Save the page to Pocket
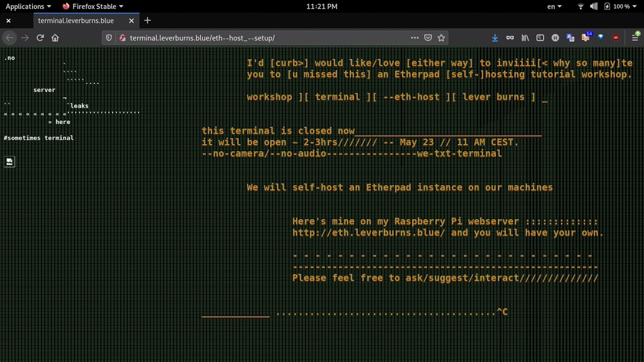 pyautogui.click(x=428, y=38)
